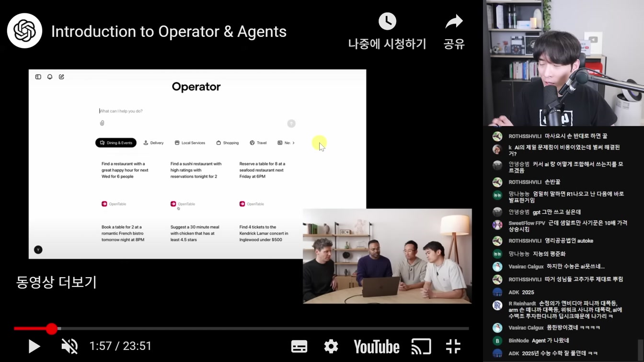Select the Shopping tab
Image resolution: width=644 pixels, height=362 pixels.
(x=228, y=143)
